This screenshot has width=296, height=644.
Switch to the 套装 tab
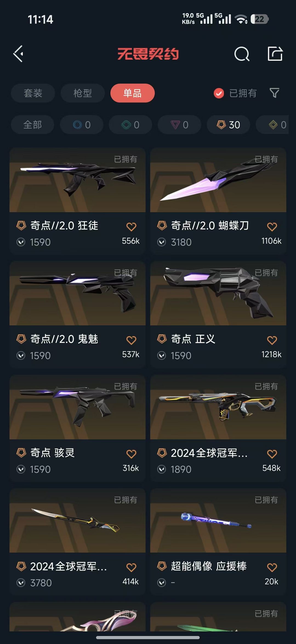click(33, 93)
